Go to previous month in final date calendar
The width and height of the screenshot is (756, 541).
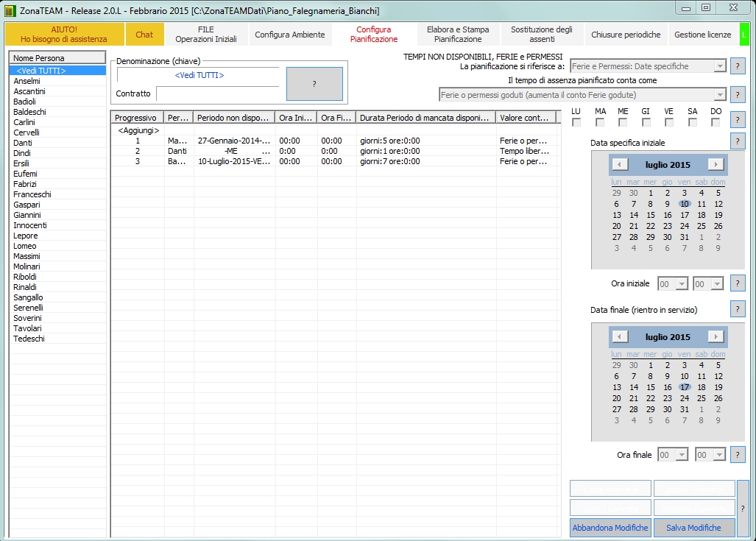tap(620, 336)
